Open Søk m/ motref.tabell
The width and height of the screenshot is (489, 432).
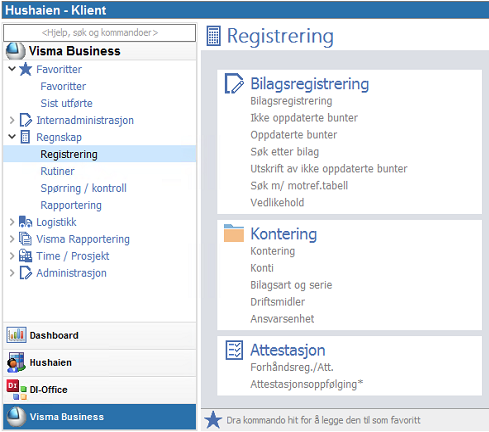click(299, 186)
